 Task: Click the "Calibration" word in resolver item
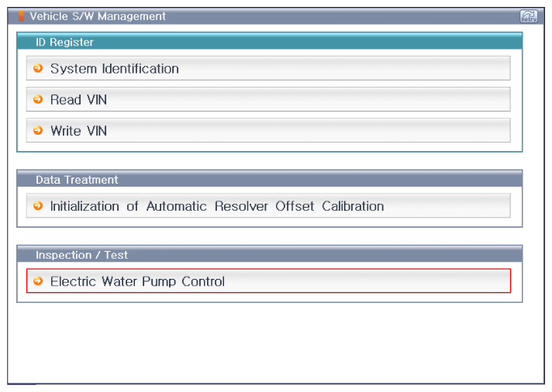[x=353, y=206]
